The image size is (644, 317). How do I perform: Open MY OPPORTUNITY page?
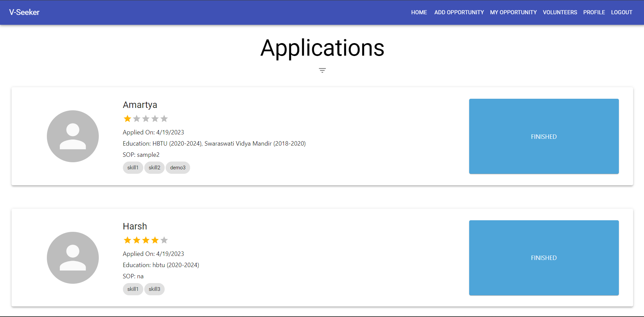(513, 12)
